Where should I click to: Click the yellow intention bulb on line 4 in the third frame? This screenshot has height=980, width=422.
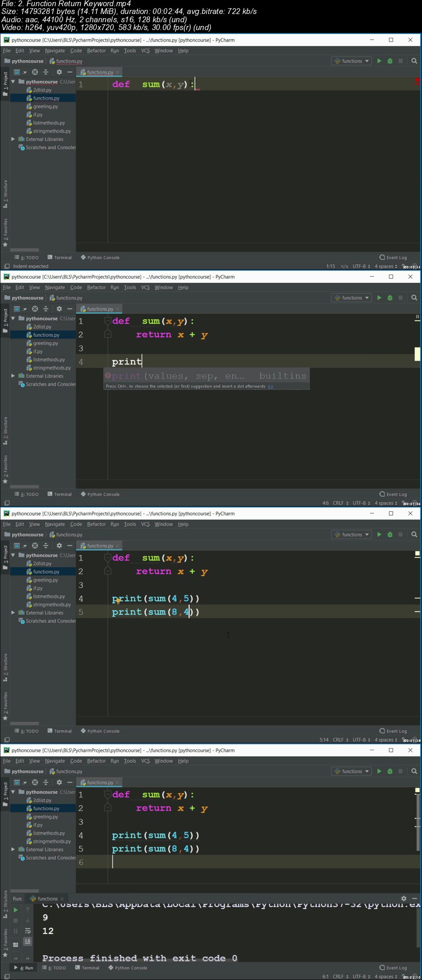click(x=118, y=600)
